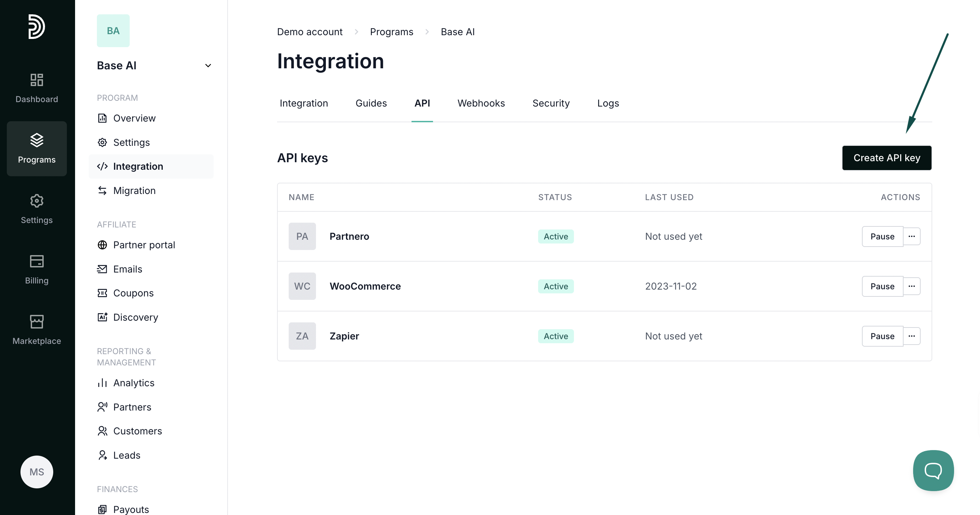The image size is (980, 515).
Task: Expand the Base AI program dropdown
Action: point(208,66)
